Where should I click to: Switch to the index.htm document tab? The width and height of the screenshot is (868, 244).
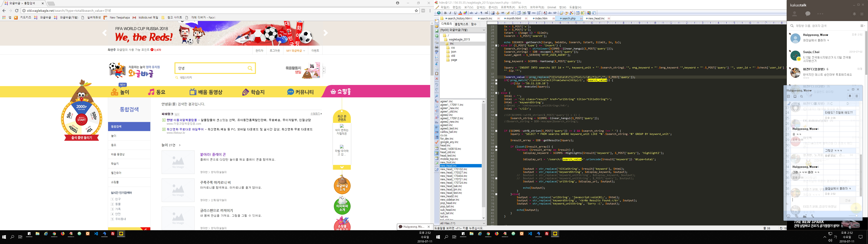541,19
